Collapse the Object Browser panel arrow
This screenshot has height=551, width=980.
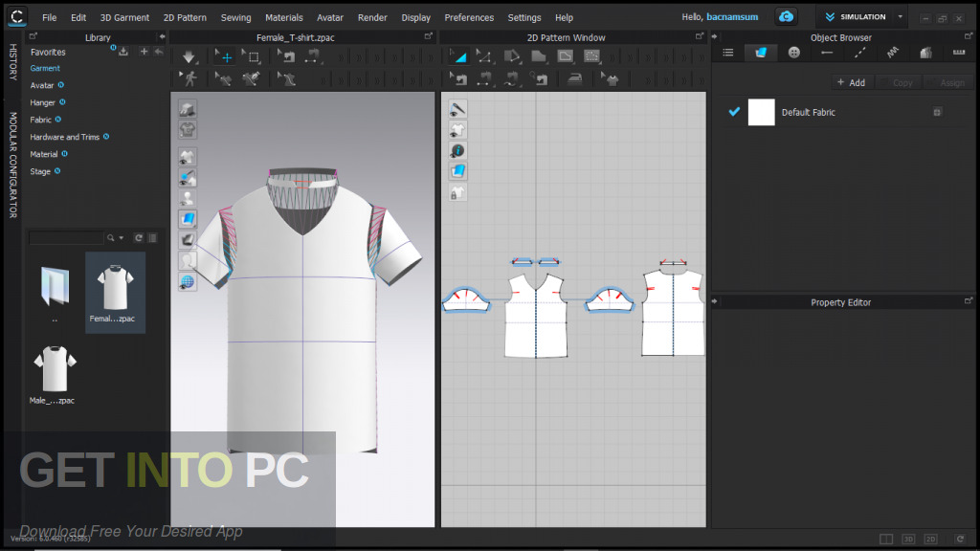(x=714, y=37)
